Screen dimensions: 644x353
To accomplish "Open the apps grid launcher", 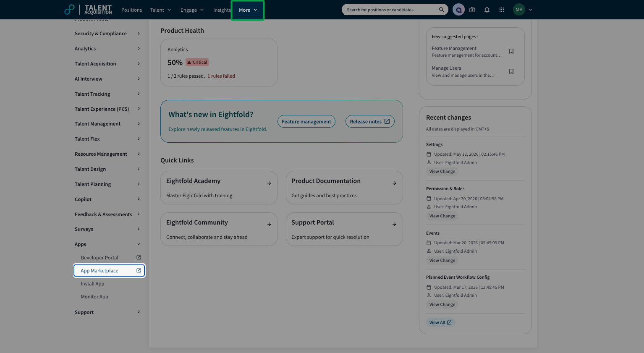I will [502, 10].
